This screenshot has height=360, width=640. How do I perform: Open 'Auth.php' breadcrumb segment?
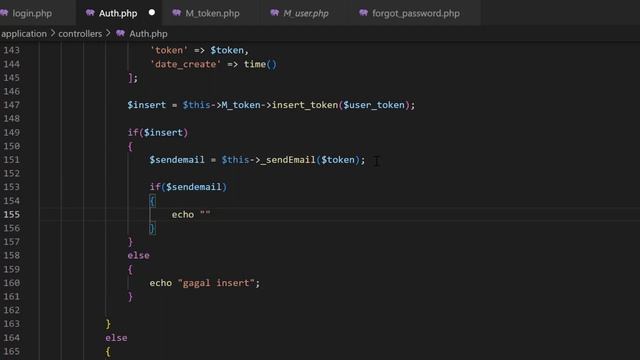(148, 34)
